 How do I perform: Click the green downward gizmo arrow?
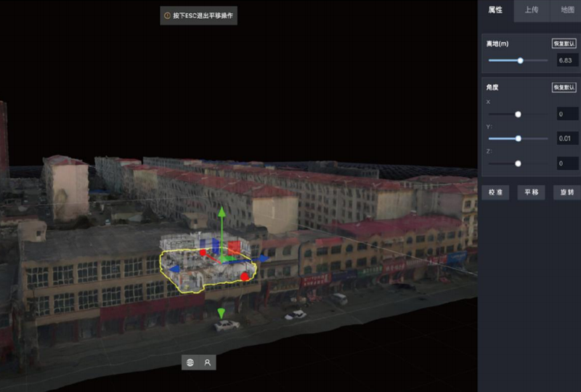pyautogui.click(x=221, y=313)
